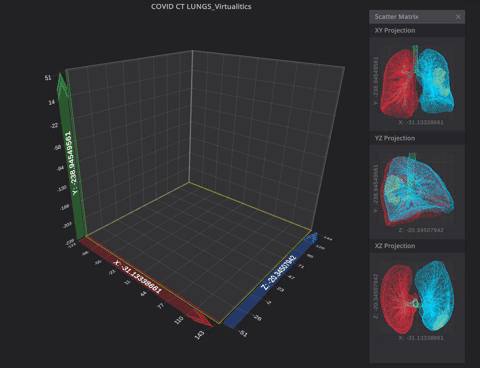Image resolution: width=480 pixels, height=368 pixels.
Task: Click the X axis tick value 77
Action: point(160,305)
